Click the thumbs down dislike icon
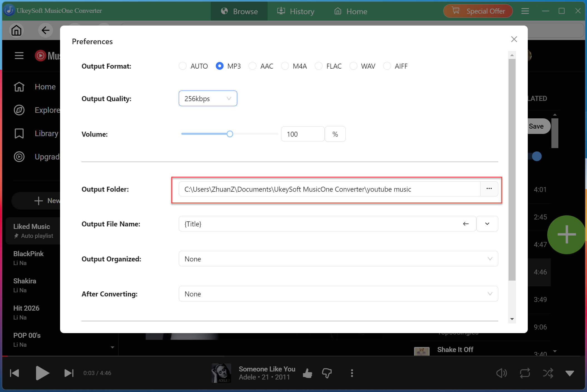 point(327,373)
